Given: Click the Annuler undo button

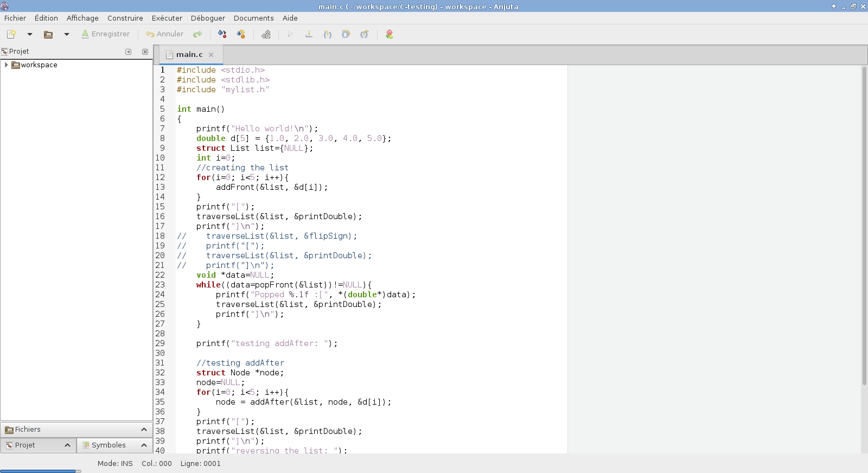Looking at the screenshot, I should point(164,34).
